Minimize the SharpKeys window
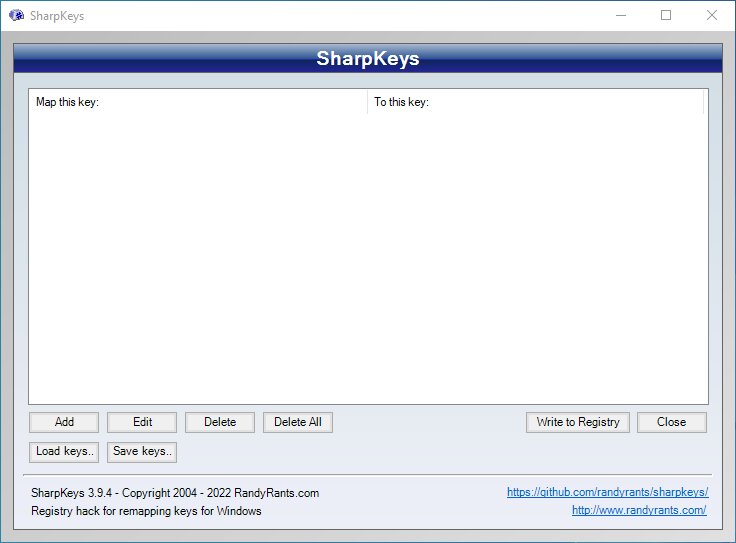Viewport: 736px width, 543px height. click(621, 16)
